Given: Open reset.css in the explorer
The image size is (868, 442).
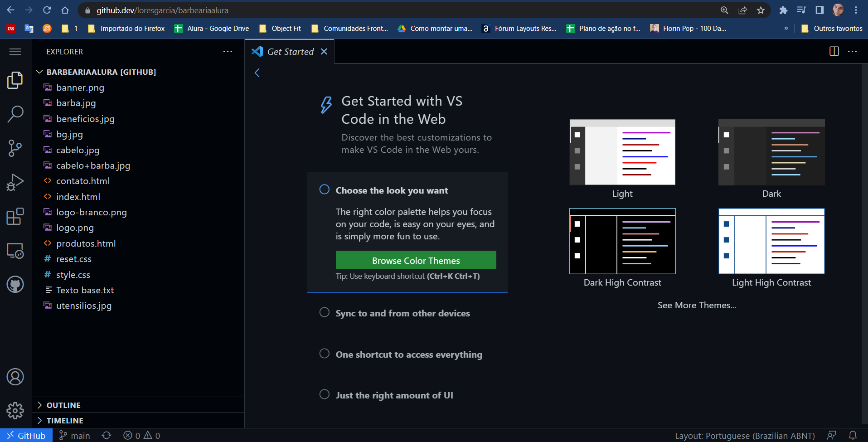Looking at the screenshot, I should coord(138,259).
